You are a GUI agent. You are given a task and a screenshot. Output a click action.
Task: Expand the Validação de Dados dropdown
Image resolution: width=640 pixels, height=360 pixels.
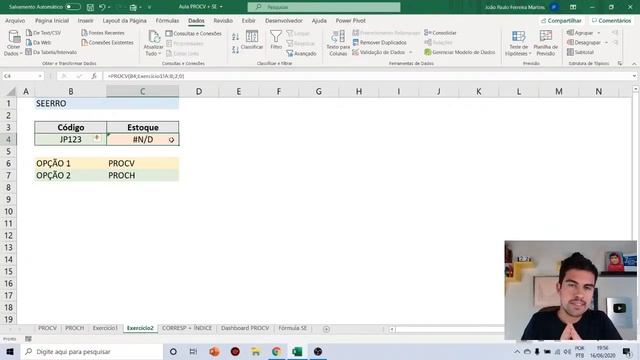click(x=410, y=52)
